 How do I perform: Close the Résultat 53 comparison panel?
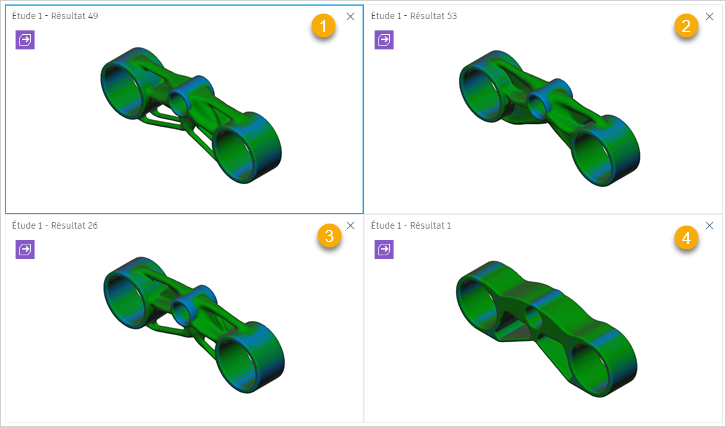(x=709, y=17)
